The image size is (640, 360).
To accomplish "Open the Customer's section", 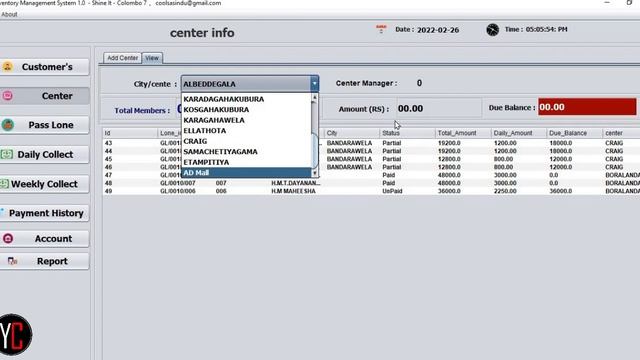I will coord(44,67).
